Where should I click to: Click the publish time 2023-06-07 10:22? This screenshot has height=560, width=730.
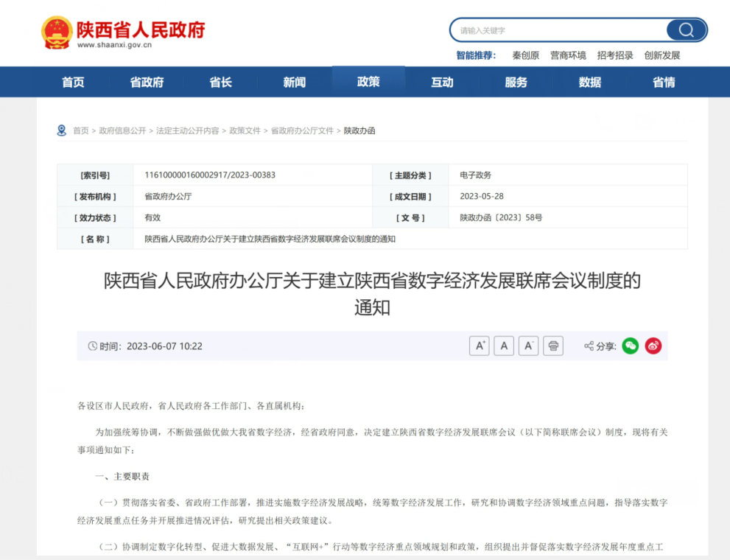click(164, 346)
